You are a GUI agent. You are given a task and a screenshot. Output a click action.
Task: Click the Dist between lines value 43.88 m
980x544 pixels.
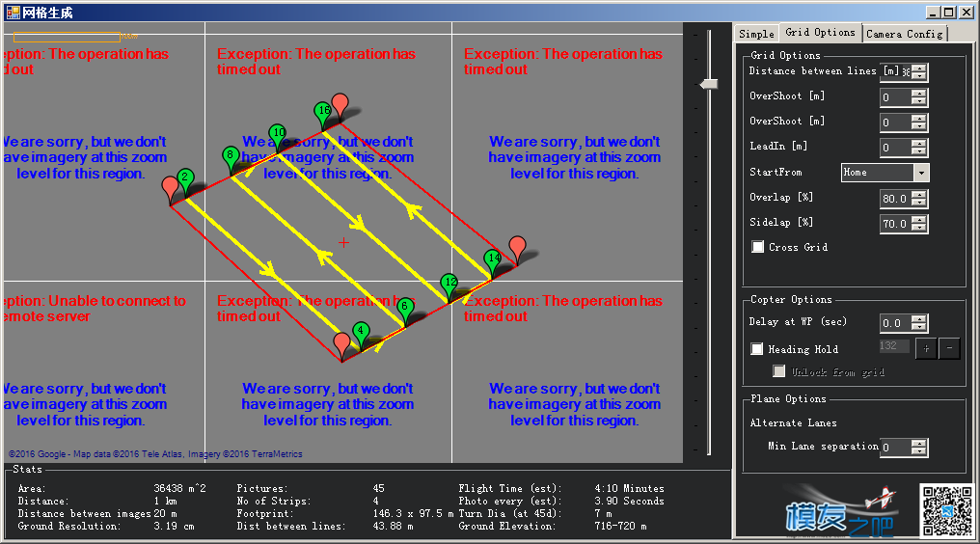pos(394,526)
